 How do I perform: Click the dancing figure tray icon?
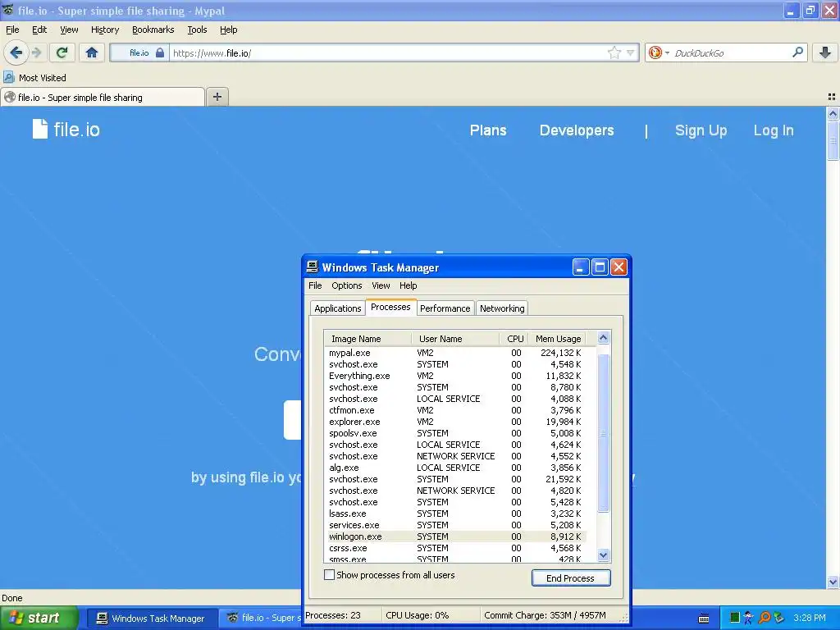click(x=749, y=618)
